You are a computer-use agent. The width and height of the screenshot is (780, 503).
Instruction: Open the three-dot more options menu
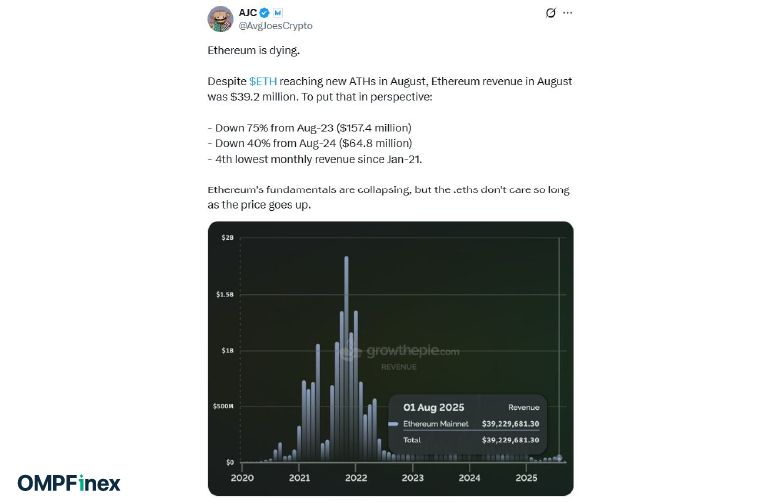pyautogui.click(x=568, y=13)
